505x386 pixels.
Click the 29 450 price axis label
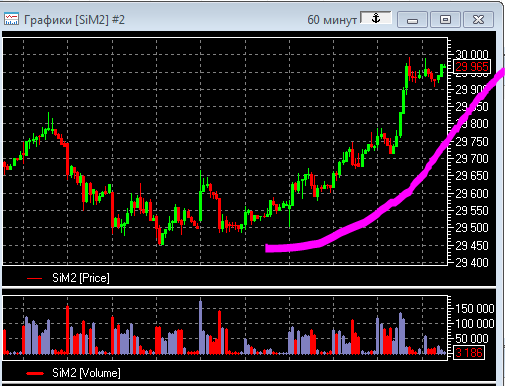[472, 246]
